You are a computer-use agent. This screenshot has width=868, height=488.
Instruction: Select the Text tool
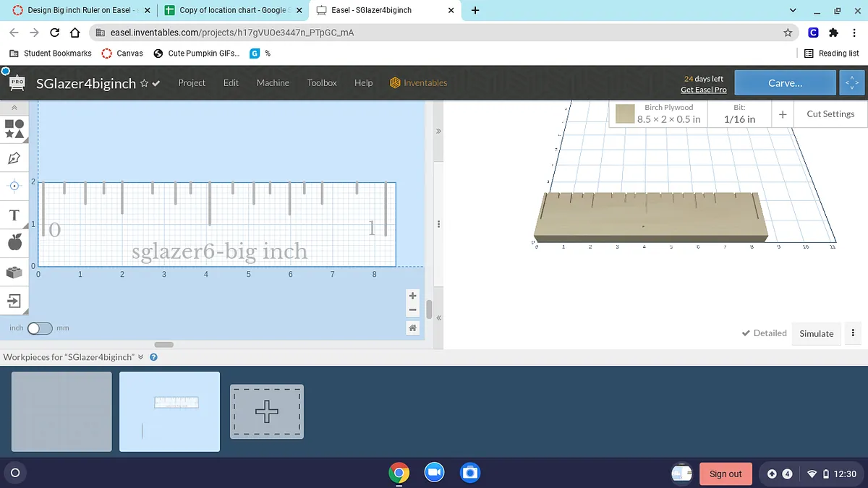tap(14, 215)
